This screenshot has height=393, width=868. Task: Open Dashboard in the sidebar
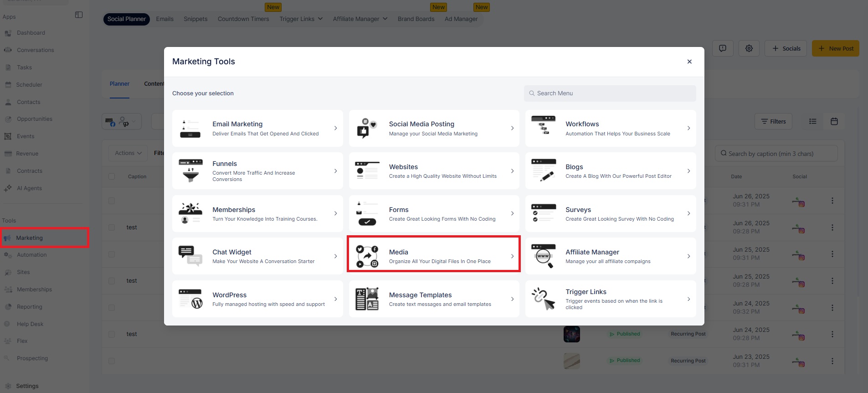31,33
